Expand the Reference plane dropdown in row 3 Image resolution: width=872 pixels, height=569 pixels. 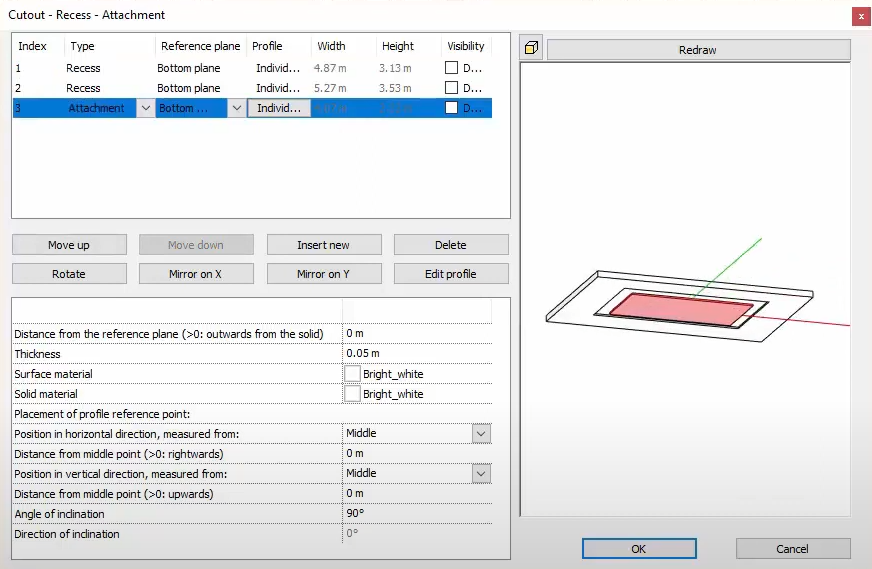click(x=237, y=108)
